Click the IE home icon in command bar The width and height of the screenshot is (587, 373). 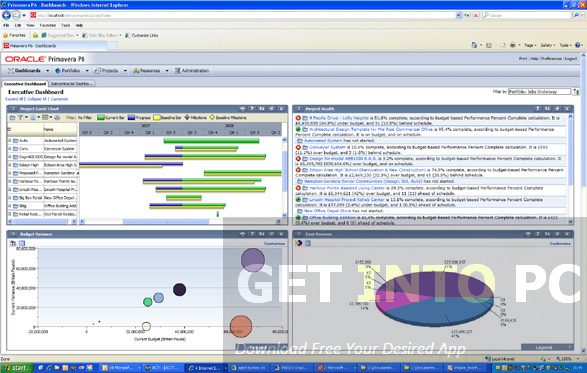click(x=474, y=45)
